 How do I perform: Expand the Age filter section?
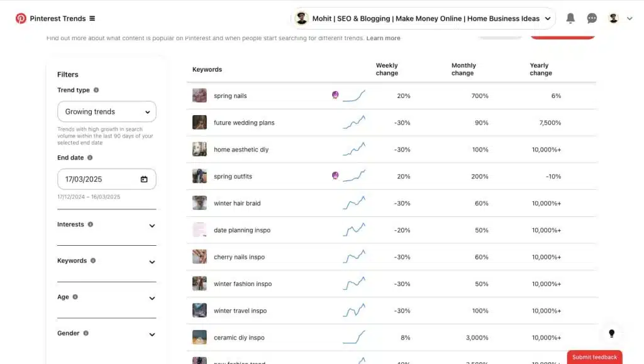coord(152,298)
